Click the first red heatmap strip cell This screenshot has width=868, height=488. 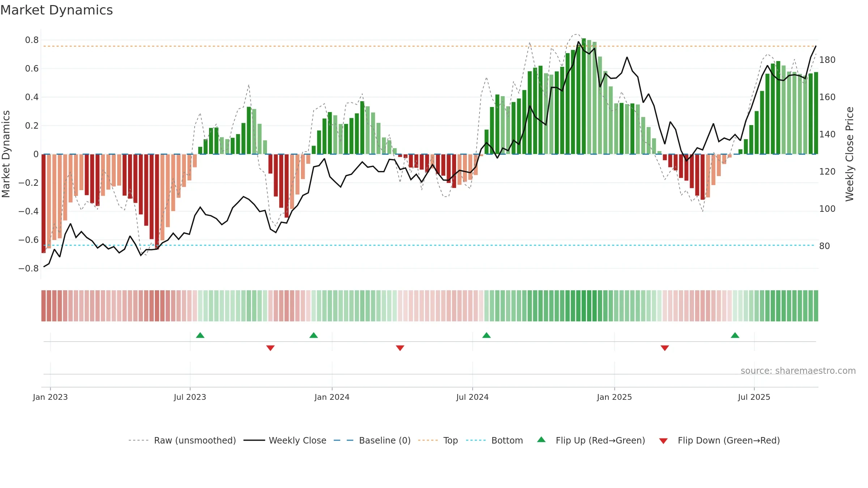click(43, 306)
